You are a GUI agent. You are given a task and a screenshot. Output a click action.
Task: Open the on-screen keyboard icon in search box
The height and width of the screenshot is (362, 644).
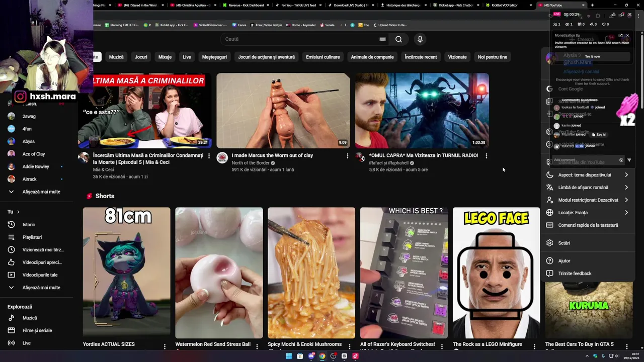[x=382, y=39]
